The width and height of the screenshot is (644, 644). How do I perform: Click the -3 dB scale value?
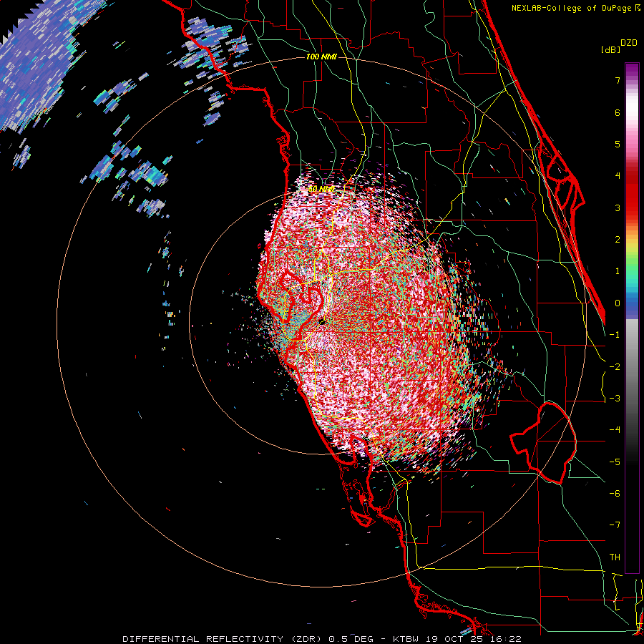click(x=615, y=399)
